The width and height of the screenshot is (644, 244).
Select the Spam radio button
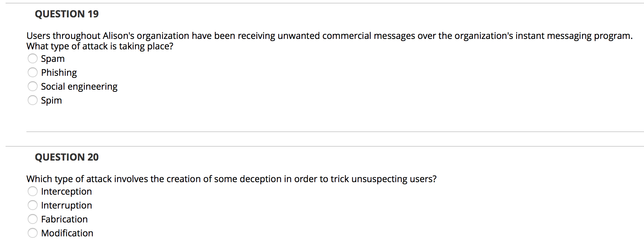(33, 58)
